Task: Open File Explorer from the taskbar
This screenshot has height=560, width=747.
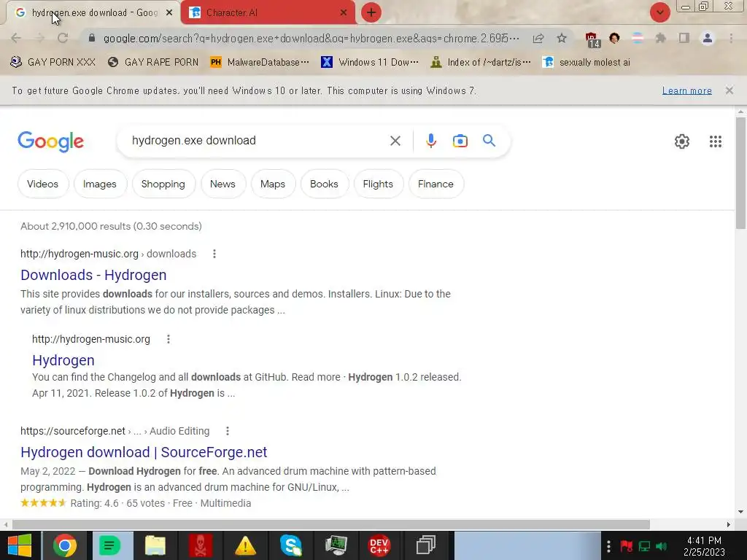Action: tap(155, 545)
